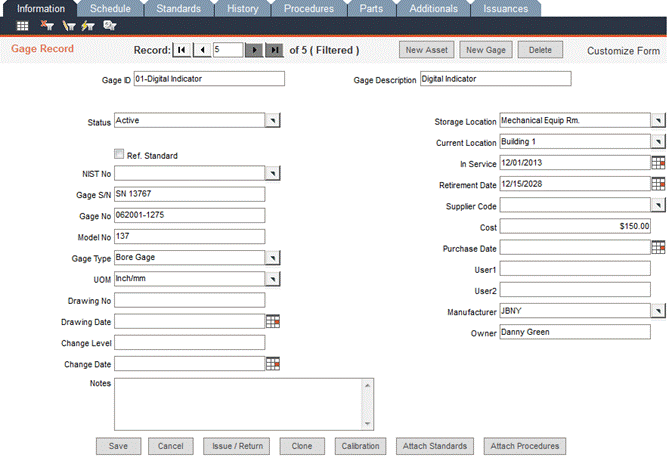This screenshot has height=458, width=672.
Task: Click the Notes scrollbar down arrow
Action: point(368,424)
